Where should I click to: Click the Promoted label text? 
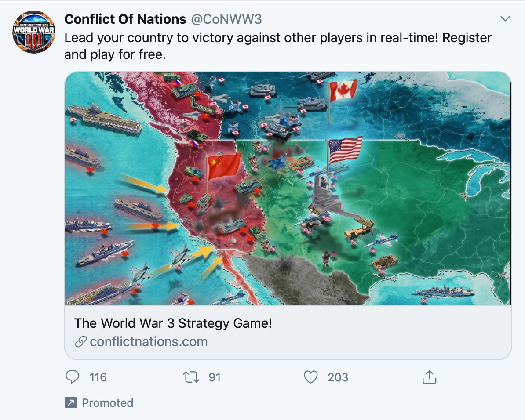click(107, 402)
